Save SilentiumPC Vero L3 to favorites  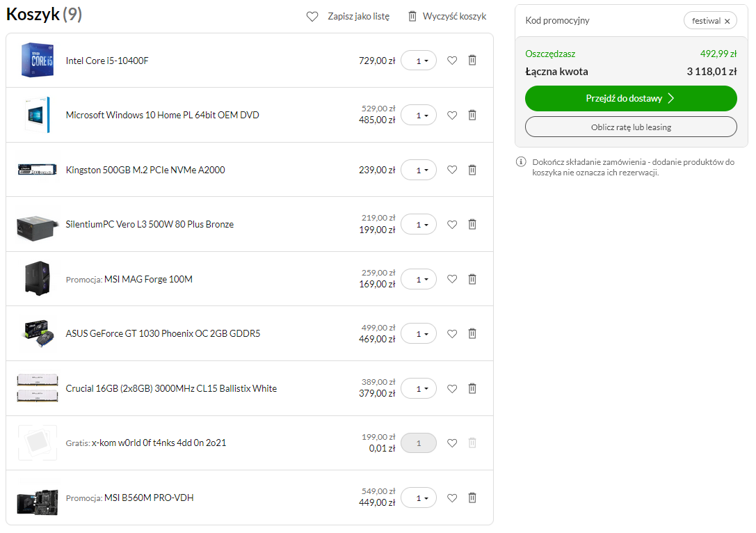(452, 225)
